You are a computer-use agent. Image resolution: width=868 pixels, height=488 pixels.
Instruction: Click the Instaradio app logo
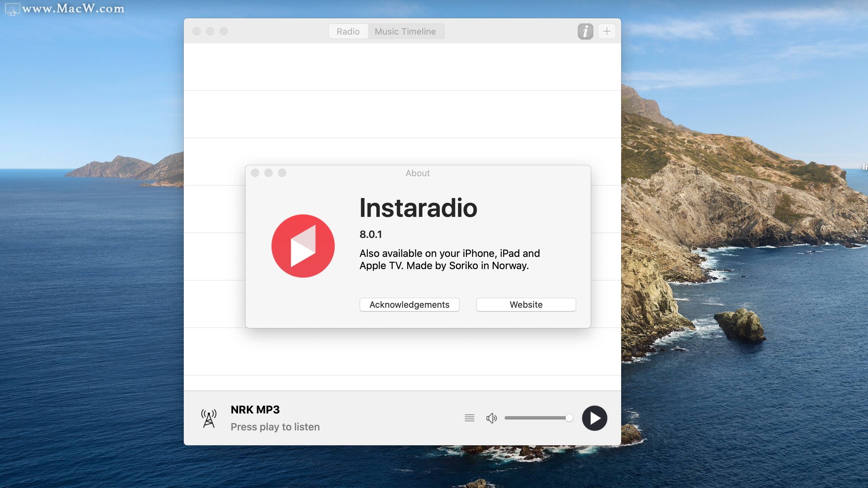coord(303,246)
